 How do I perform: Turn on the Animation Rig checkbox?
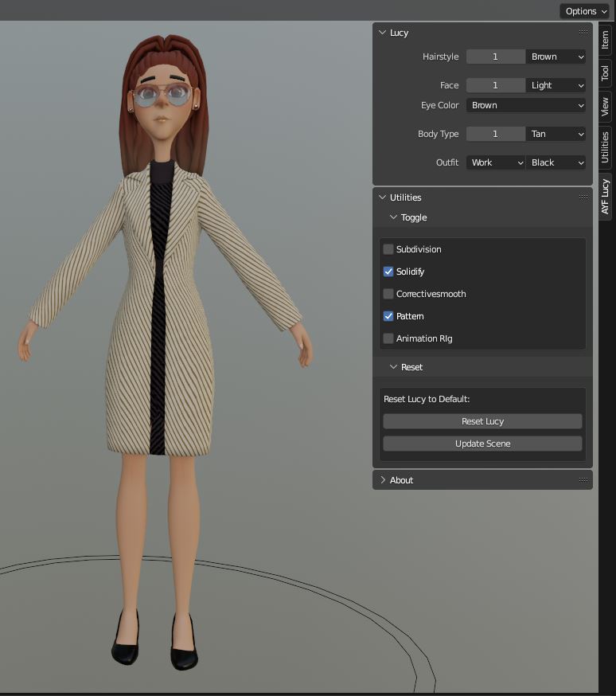coord(388,338)
